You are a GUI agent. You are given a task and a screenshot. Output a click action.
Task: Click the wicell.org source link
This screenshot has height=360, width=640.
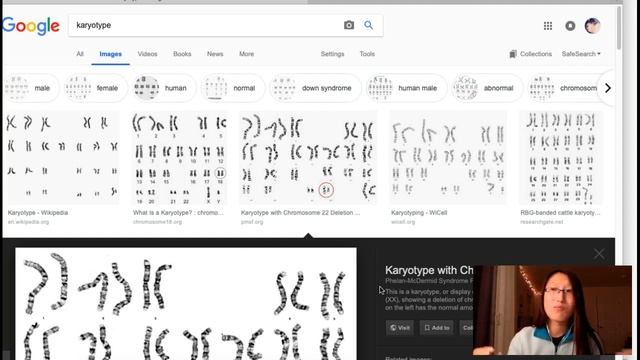(x=403, y=222)
